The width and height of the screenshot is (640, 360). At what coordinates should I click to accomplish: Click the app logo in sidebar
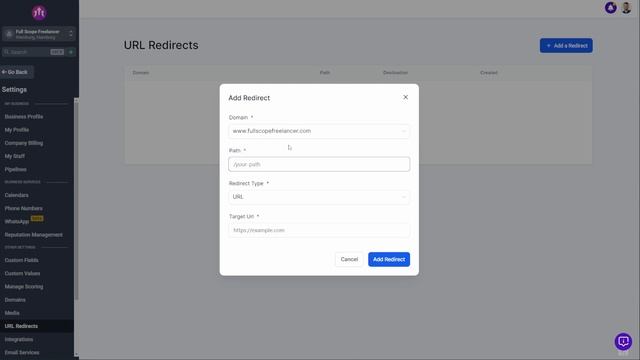point(39,13)
